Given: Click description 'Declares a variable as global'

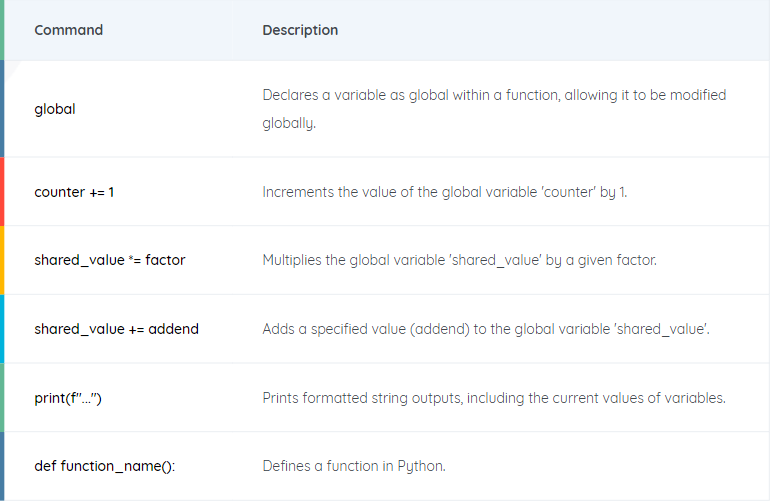Looking at the screenshot, I should pos(494,109).
